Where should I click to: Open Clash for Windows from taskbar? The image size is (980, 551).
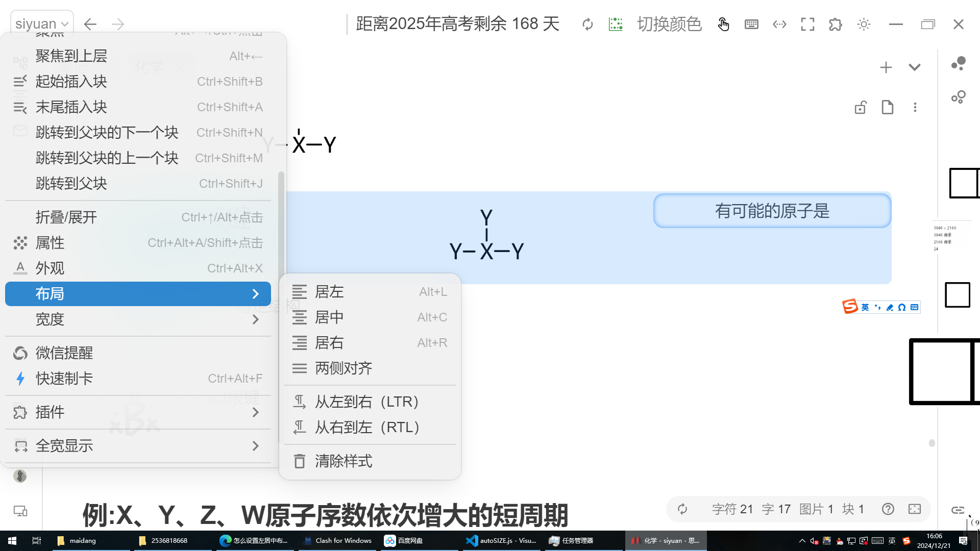[x=337, y=540]
